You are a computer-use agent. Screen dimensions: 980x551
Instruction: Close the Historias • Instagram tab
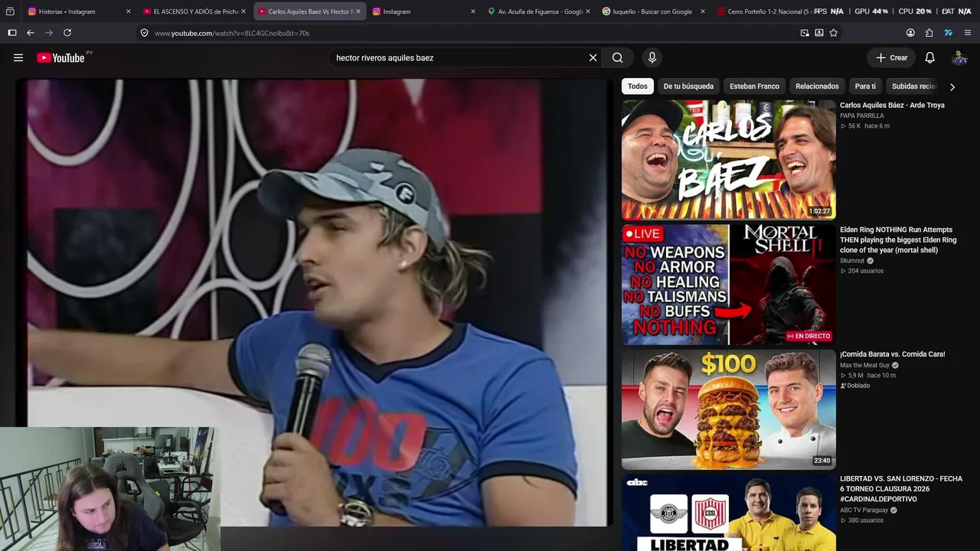(x=128, y=11)
